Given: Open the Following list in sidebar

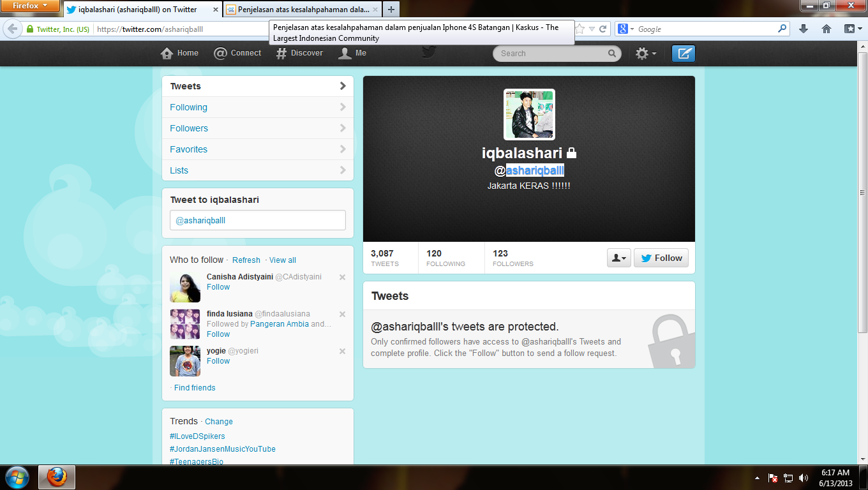Looking at the screenshot, I should pyautogui.click(x=258, y=107).
